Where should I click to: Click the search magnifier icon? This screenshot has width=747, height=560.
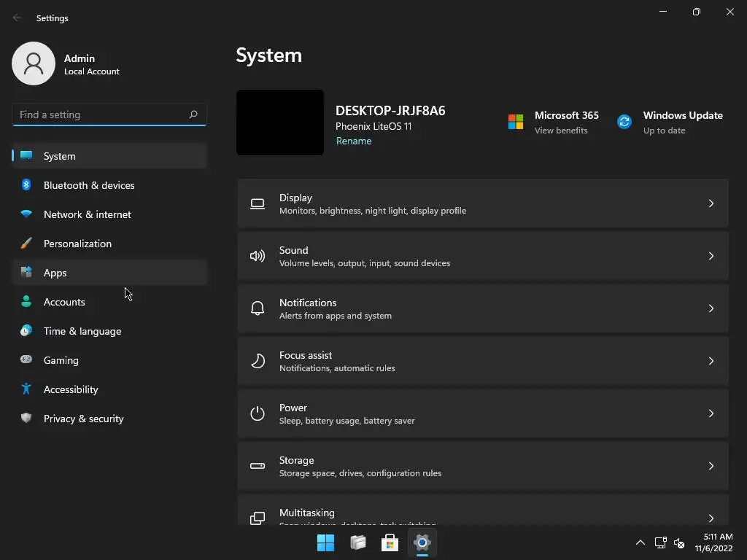coord(193,114)
